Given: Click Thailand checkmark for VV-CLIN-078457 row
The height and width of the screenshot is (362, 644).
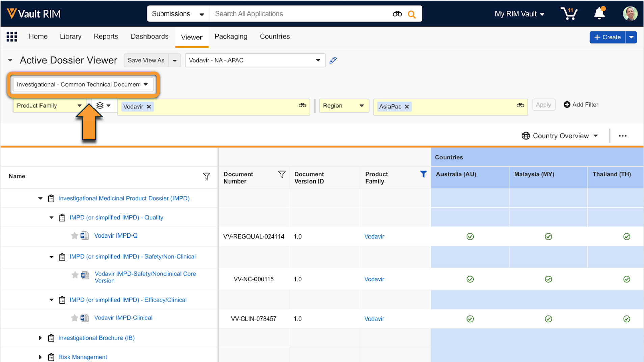Looking at the screenshot, I should pyautogui.click(x=627, y=319).
